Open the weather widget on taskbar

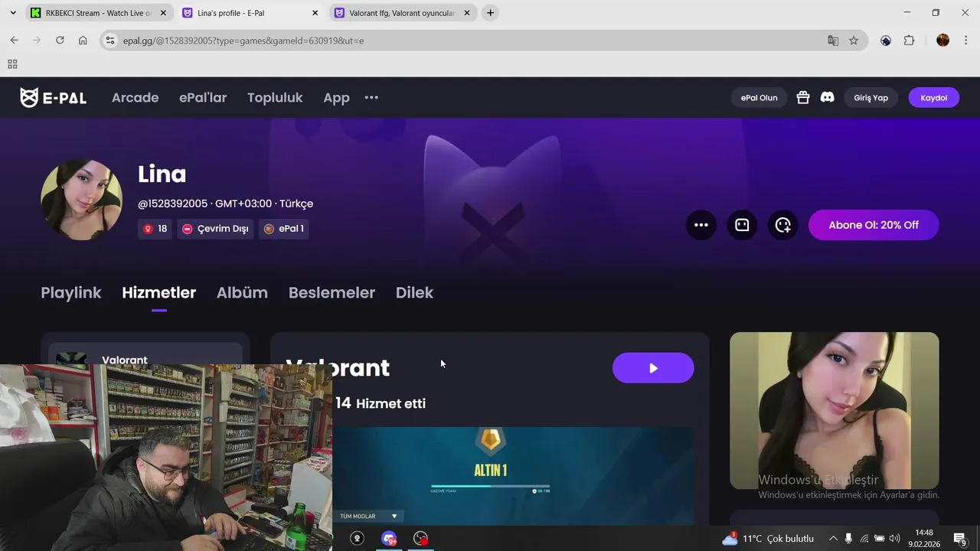(768, 539)
